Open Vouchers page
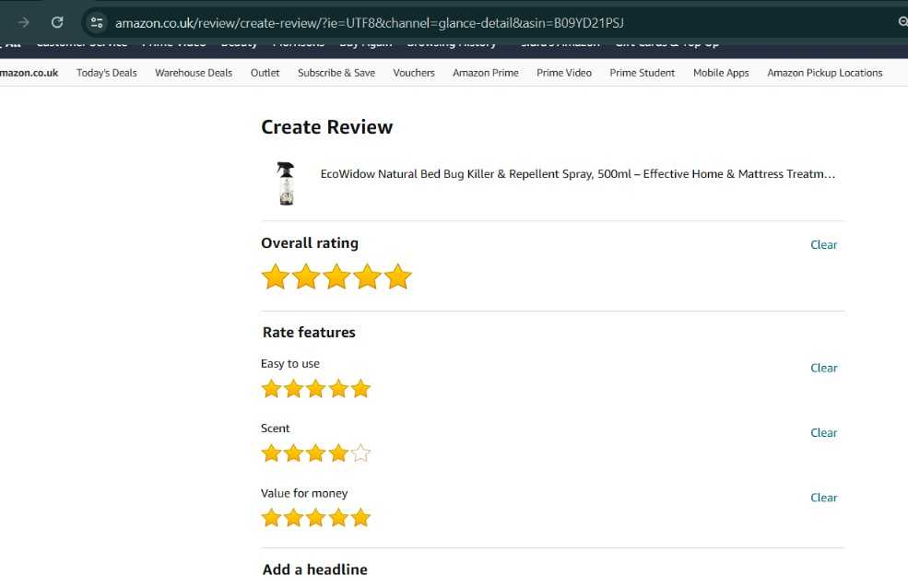The height and width of the screenshot is (588, 908). (414, 73)
